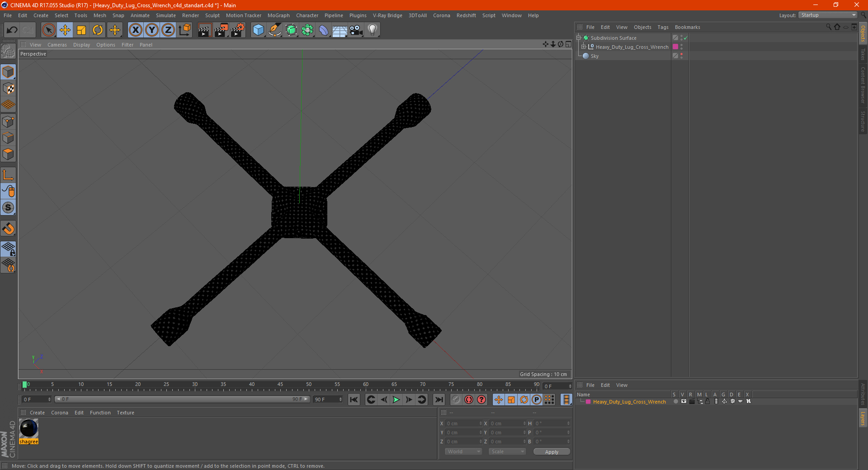Open Edit Render Settings icon
The height and width of the screenshot is (470, 868).
click(238, 30)
